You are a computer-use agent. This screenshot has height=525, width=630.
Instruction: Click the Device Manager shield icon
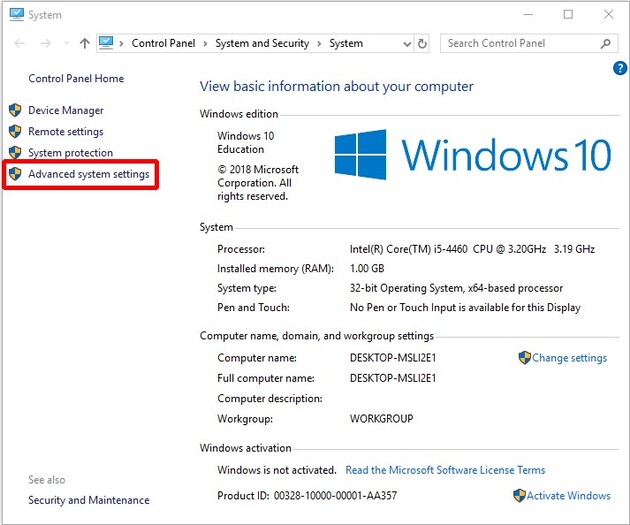click(x=15, y=111)
